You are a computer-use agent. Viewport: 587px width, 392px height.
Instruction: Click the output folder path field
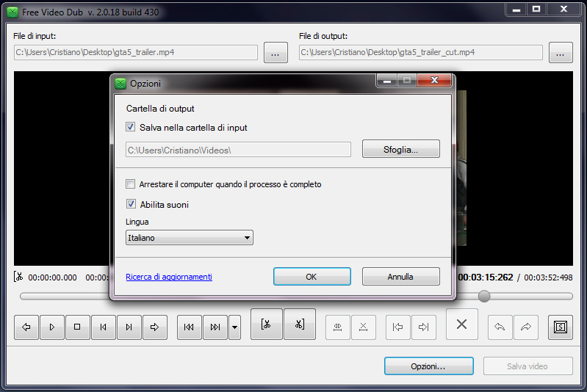[x=239, y=150]
